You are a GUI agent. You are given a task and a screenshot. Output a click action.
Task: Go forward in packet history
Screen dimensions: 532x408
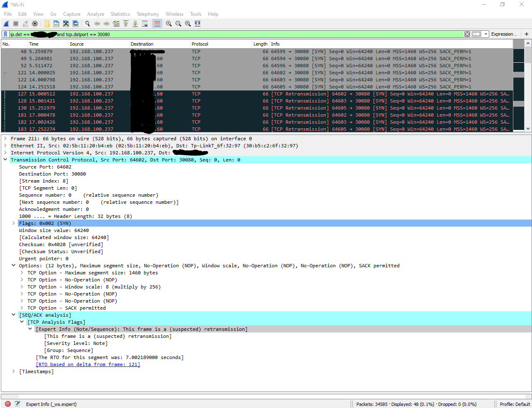tap(107, 24)
